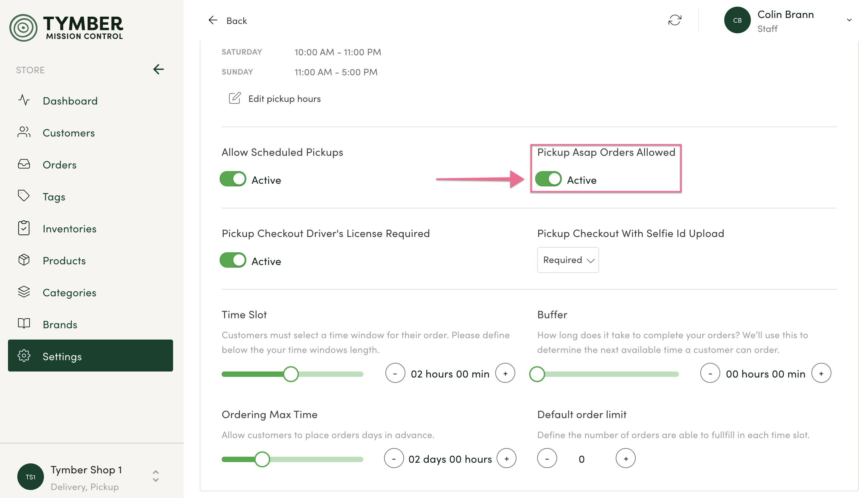Click the Back arrow icon
Viewport: 868px width, 498px height.
point(213,20)
